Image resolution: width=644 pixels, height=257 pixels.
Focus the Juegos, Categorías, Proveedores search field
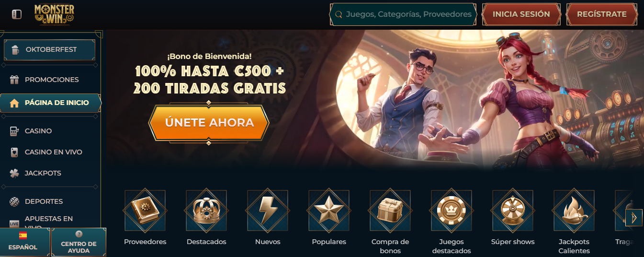[x=404, y=14]
